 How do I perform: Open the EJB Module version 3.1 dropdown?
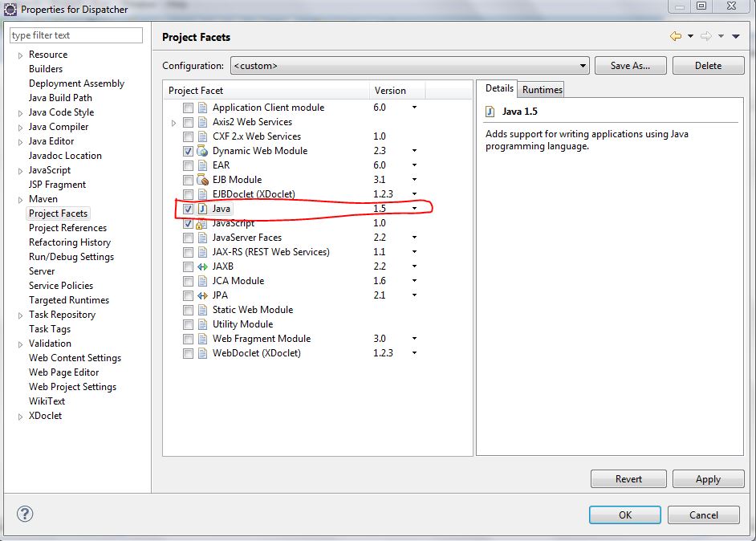[414, 179]
